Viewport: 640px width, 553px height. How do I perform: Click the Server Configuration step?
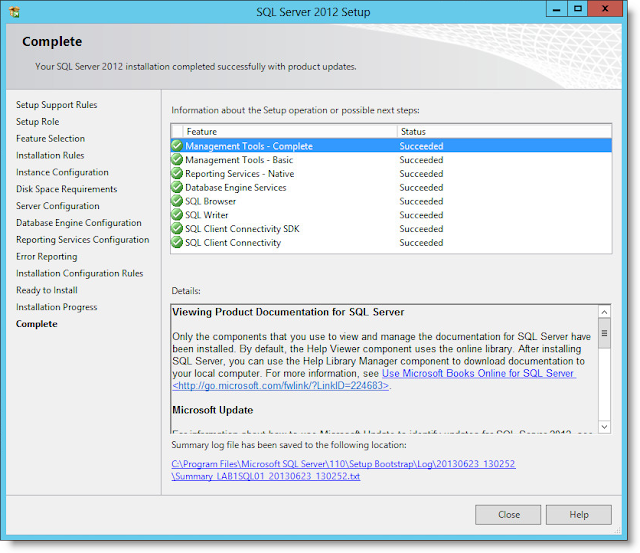pyautogui.click(x=58, y=206)
